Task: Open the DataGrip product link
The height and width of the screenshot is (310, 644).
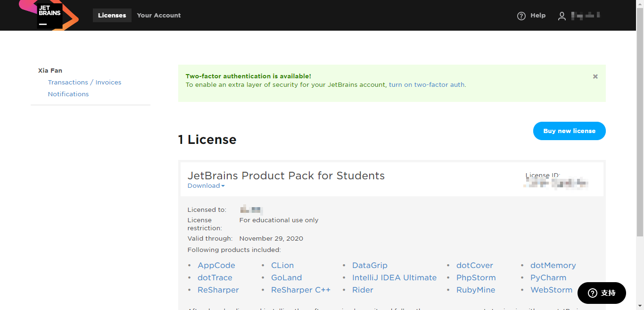Action: (x=370, y=266)
